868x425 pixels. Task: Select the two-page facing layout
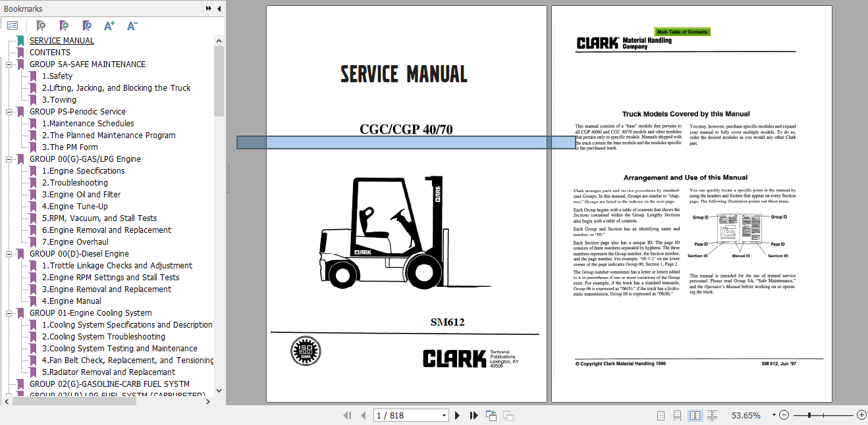tap(695, 415)
